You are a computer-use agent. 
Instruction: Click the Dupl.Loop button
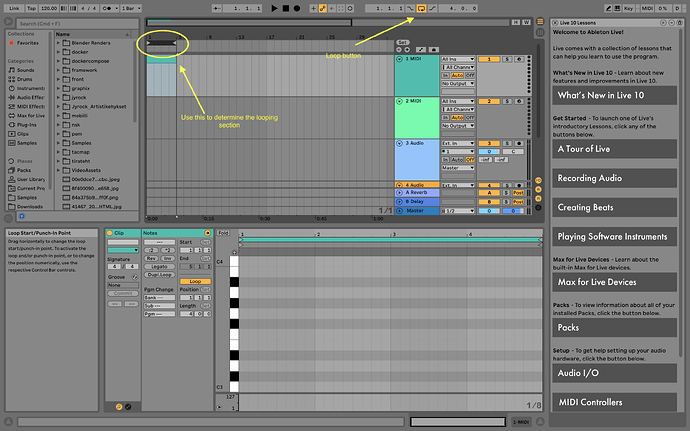tap(159, 275)
